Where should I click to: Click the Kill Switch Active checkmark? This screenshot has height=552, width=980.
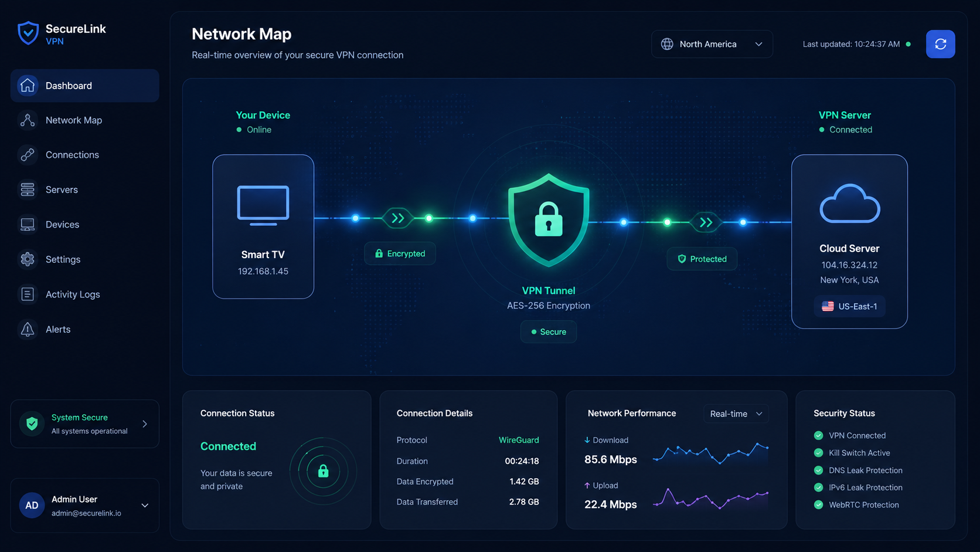point(819,453)
